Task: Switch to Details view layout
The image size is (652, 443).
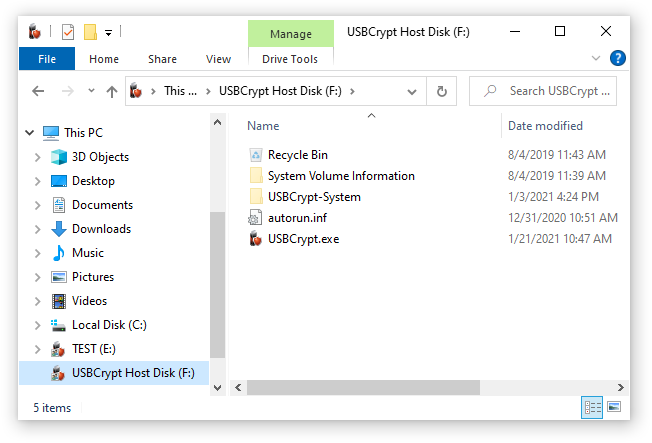Action: point(592,407)
